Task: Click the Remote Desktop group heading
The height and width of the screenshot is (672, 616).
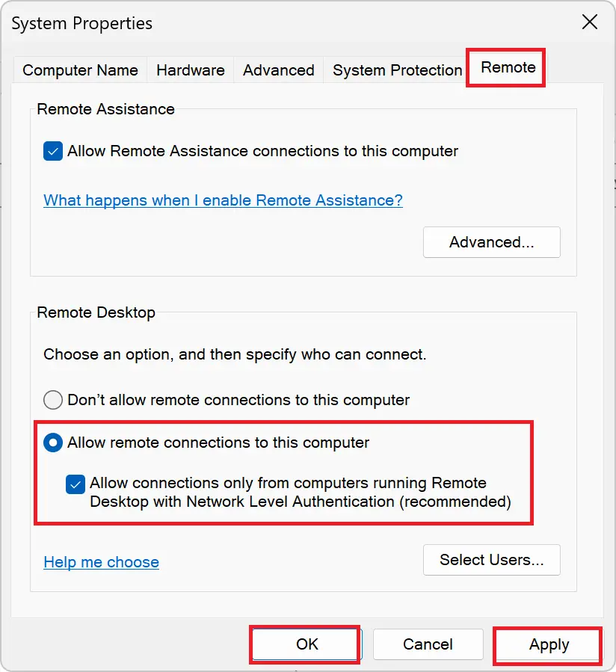Action: click(96, 312)
